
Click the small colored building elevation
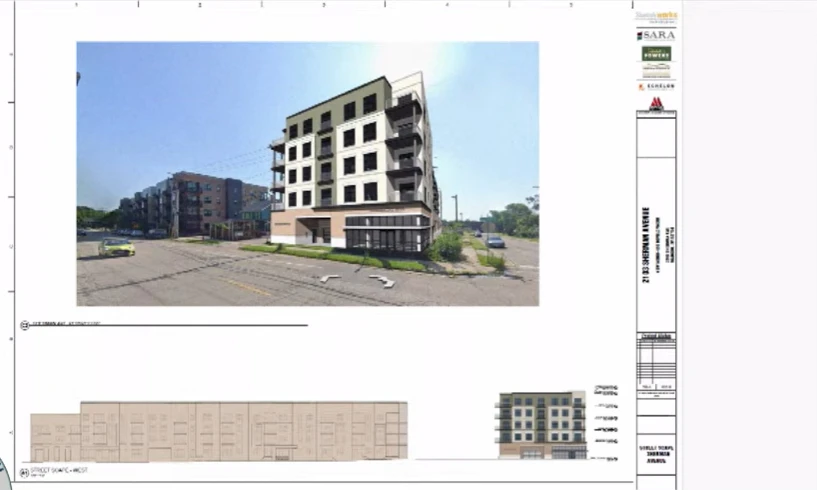[x=541, y=425]
